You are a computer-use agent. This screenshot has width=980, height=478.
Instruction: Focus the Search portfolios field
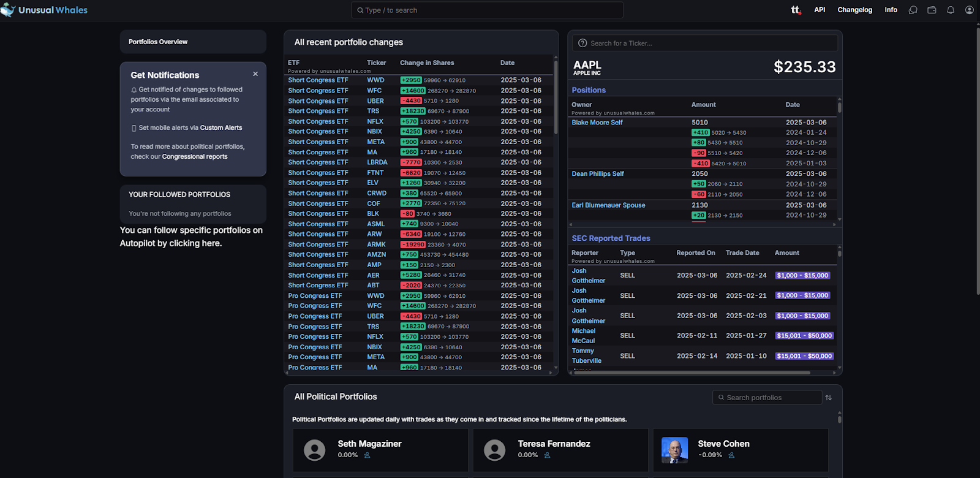click(x=767, y=398)
